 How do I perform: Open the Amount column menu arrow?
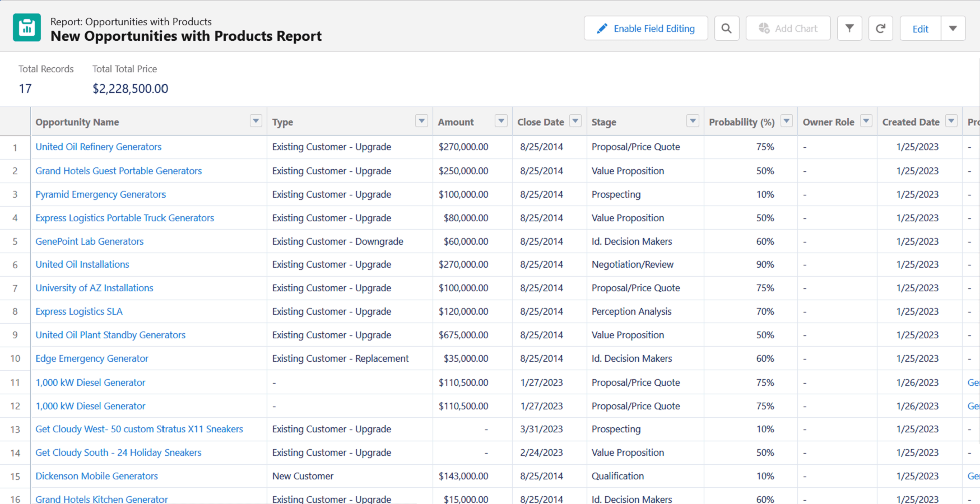click(501, 121)
